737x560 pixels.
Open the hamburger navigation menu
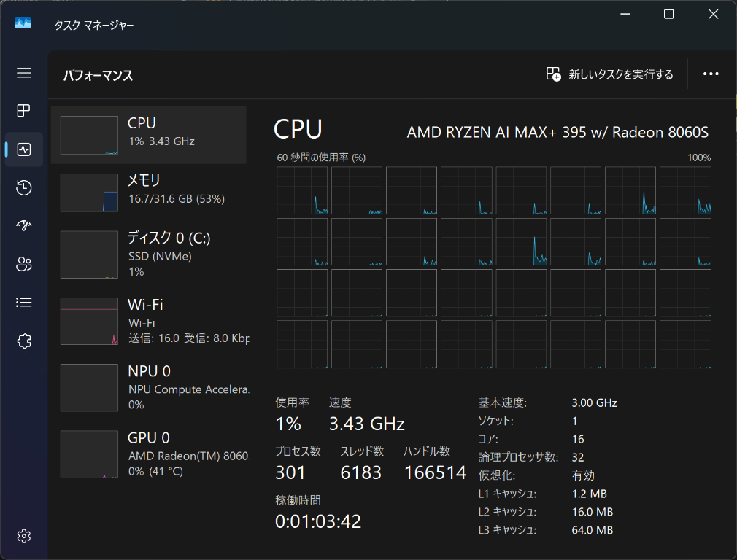point(24,73)
